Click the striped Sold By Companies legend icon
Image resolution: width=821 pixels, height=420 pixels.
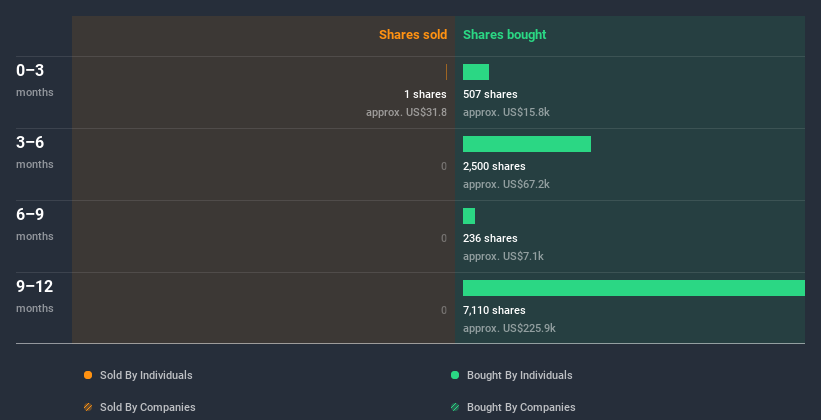click(x=88, y=407)
